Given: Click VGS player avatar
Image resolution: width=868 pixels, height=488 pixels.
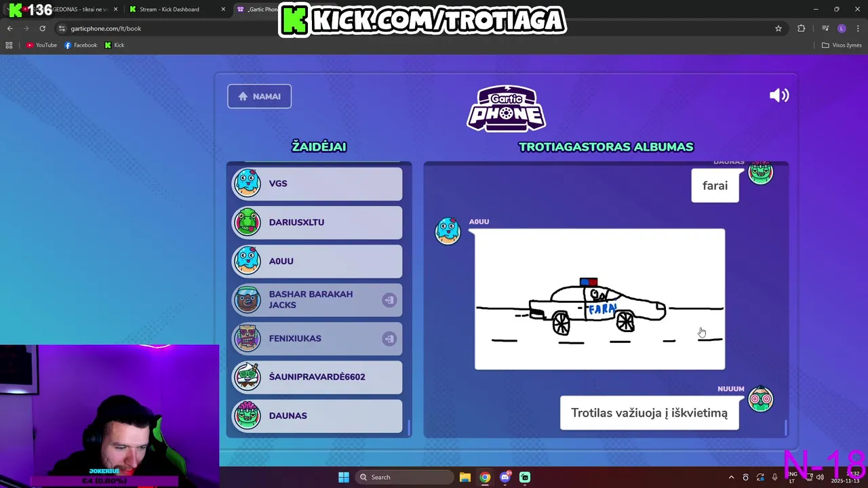Looking at the screenshot, I should pos(247,183).
